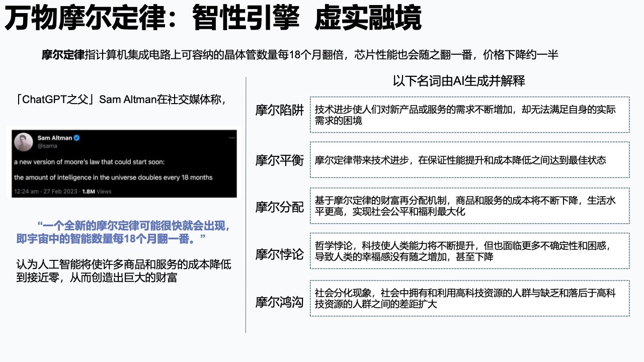Click the definition box beginning 社会分化现象
The width and height of the screenshot is (644, 362).
pos(469,298)
